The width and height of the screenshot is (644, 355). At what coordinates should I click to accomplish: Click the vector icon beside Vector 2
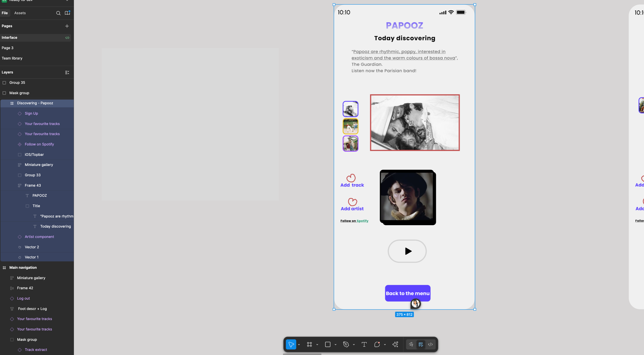pyautogui.click(x=20, y=247)
